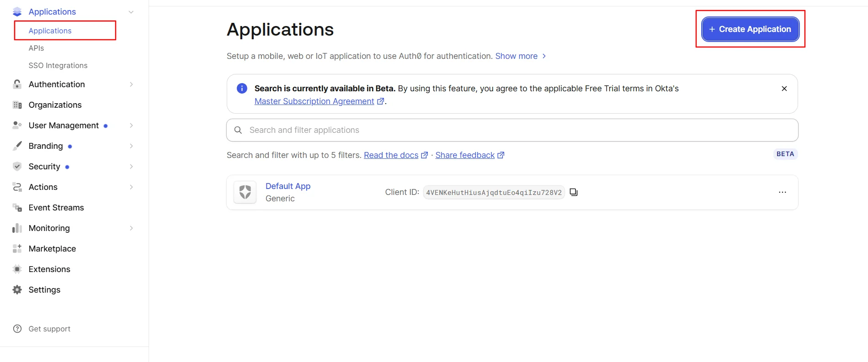This screenshot has height=362, width=868.
Task: Click the Client ID value field
Action: [494, 193]
